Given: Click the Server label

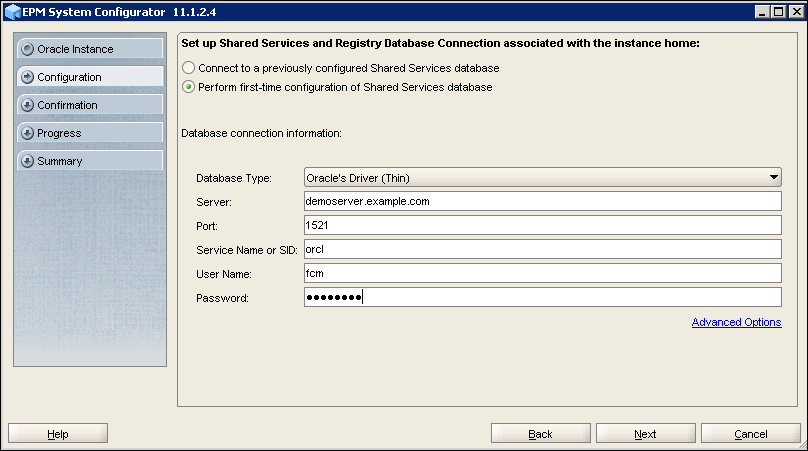Looking at the screenshot, I should [x=214, y=202].
